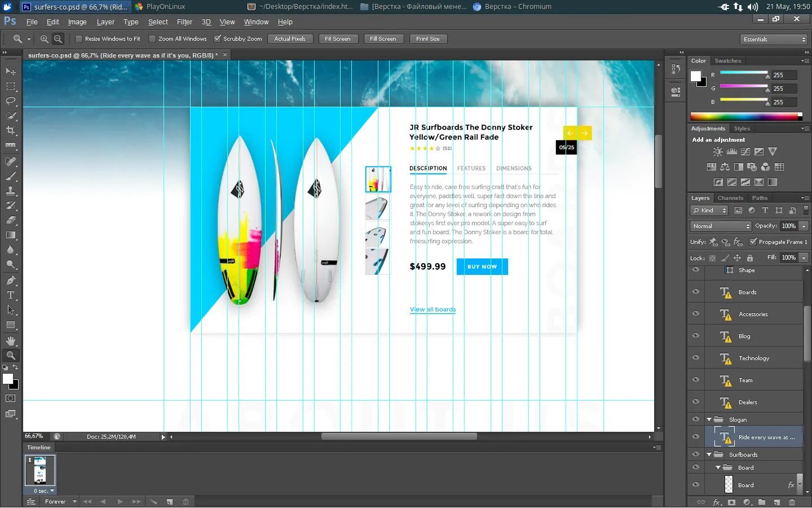Hide the Team text layer

coord(696,380)
